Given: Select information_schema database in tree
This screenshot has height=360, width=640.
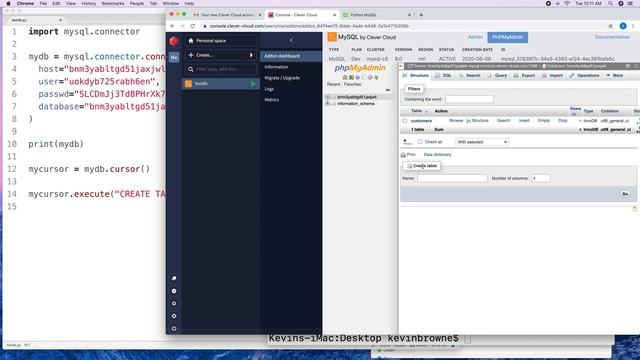Looking at the screenshot, I should (356, 104).
